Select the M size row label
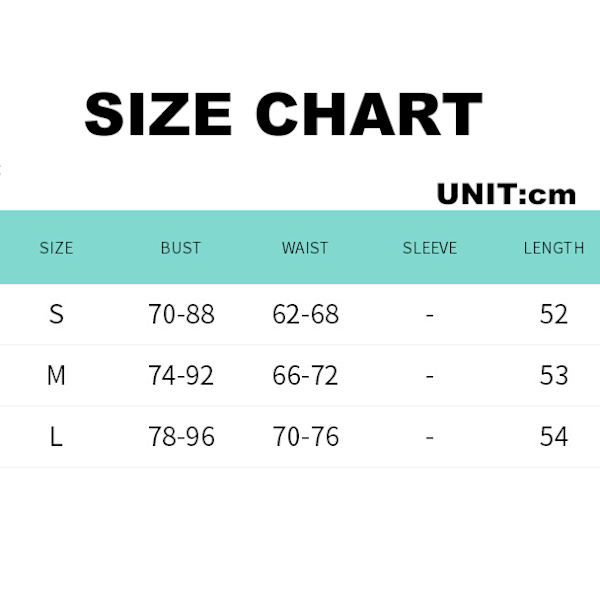600x600 pixels. pyautogui.click(x=56, y=376)
